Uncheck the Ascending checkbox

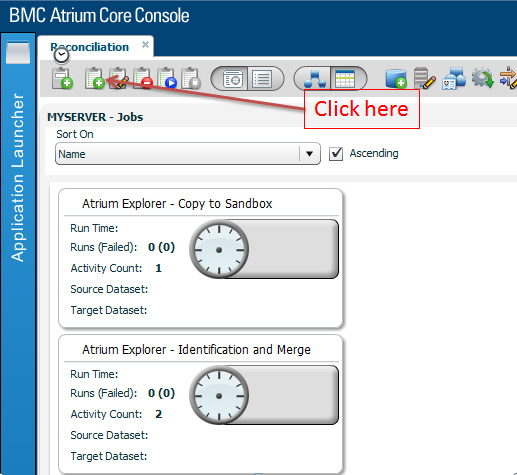coord(336,154)
